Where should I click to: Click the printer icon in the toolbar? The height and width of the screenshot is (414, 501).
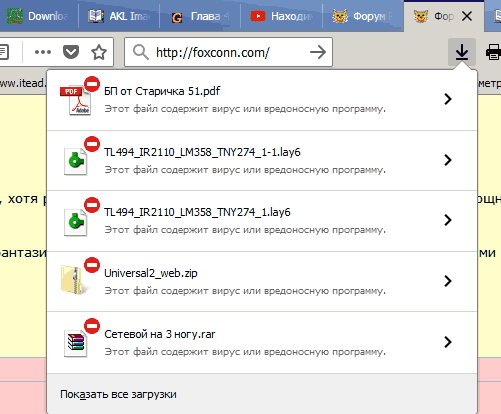493,52
